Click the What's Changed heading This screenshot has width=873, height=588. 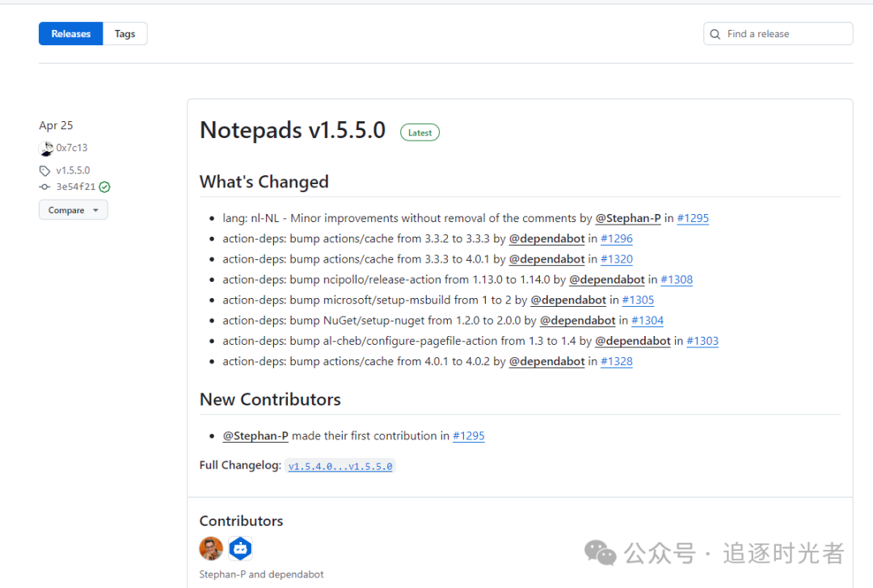264,182
